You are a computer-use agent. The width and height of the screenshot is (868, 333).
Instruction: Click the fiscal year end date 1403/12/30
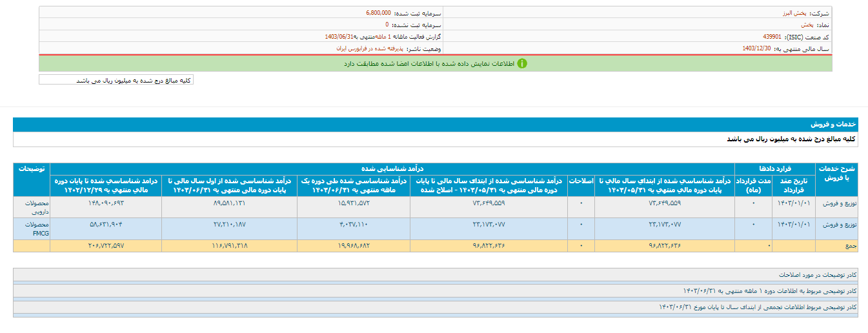click(x=756, y=48)
